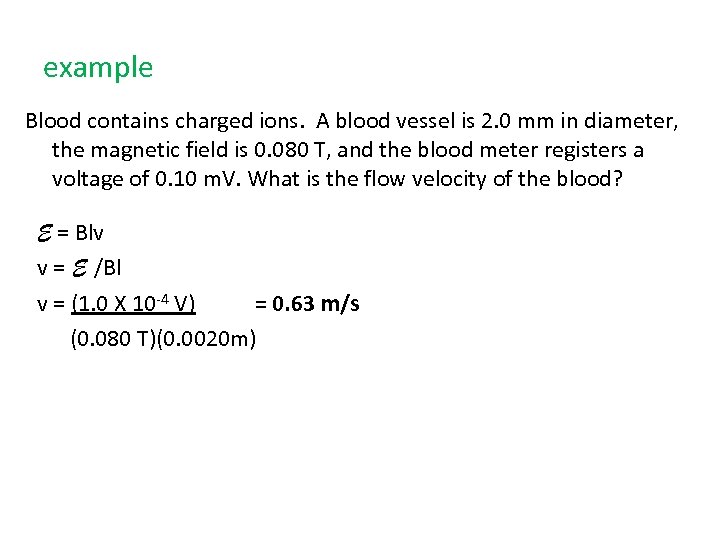Click the green "example" slide title

(x=98, y=68)
